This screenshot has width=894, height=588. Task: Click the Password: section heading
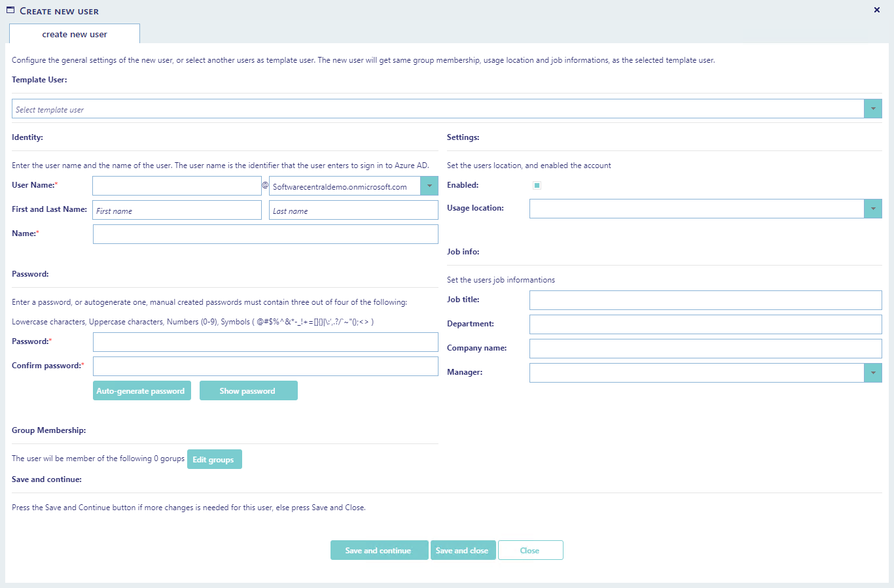tap(30, 274)
